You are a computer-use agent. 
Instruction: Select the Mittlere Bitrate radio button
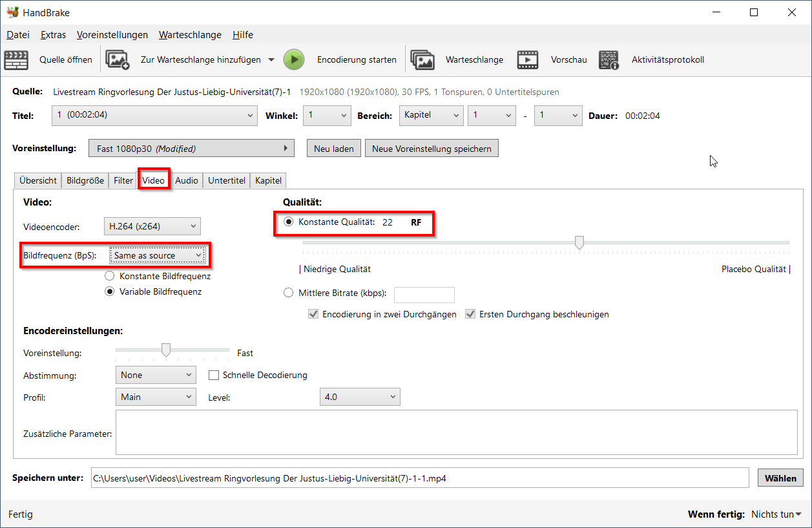[289, 293]
